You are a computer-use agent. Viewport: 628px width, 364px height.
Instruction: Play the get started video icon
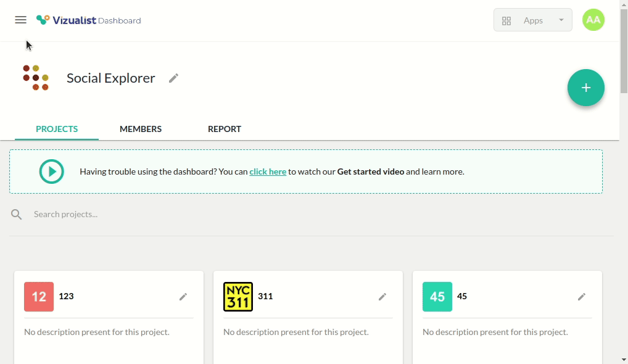coord(52,172)
